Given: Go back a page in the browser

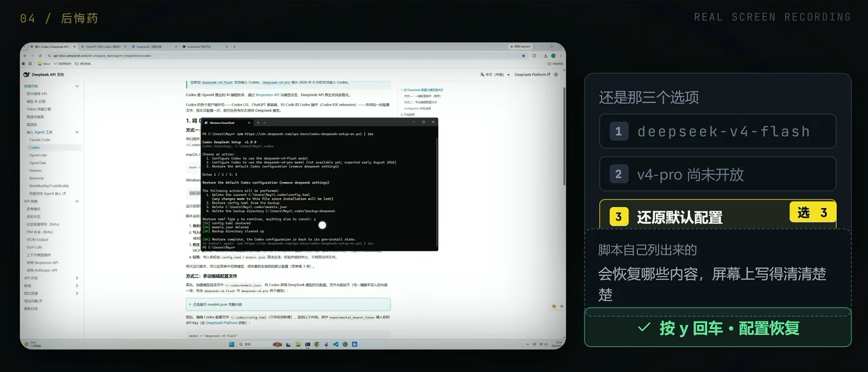Looking at the screenshot, I should [x=25, y=56].
